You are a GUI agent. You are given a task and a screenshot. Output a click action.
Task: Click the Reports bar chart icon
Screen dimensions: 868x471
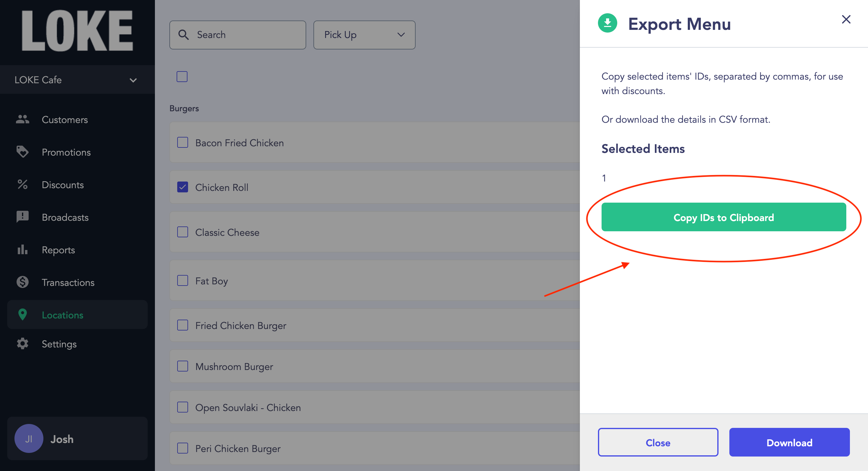click(22, 249)
